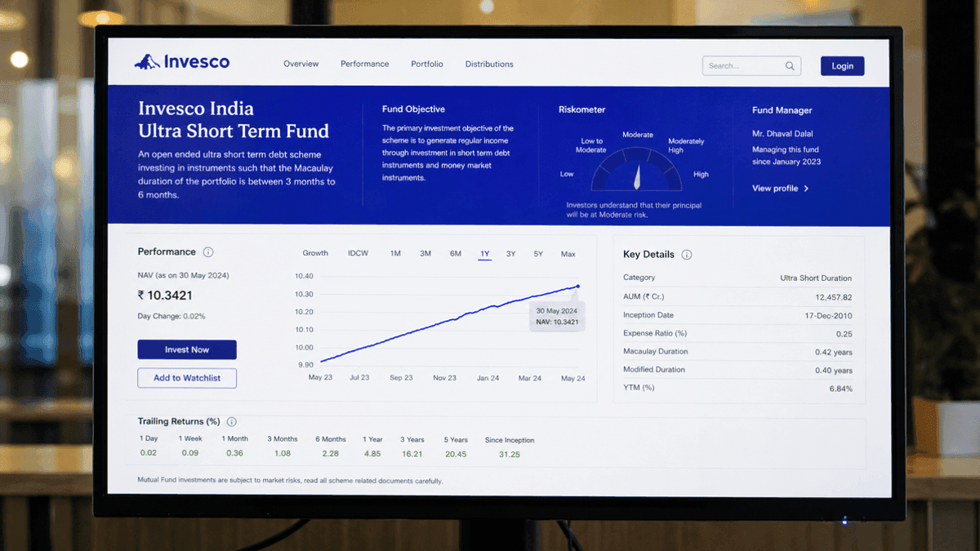Screen dimensions: 980x551
Task: Click the Day Change 0.02% text
Action: click(x=171, y=316)
